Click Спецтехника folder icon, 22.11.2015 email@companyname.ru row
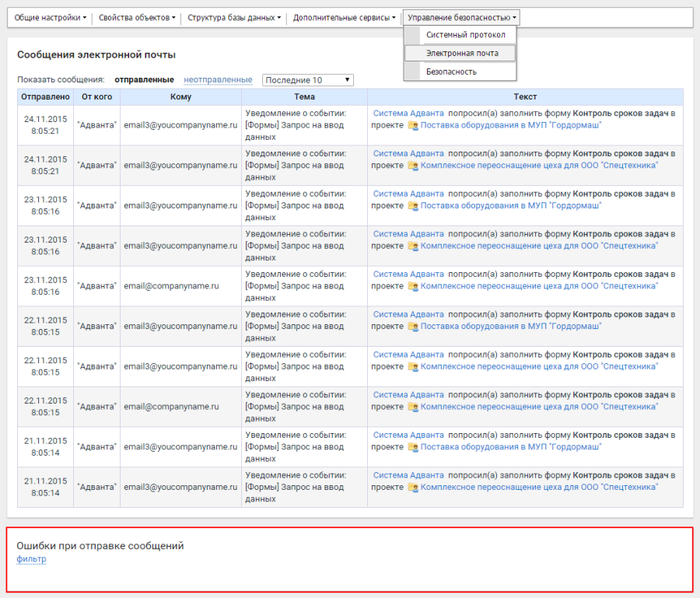Screen dimensions: 700x598 click(x=413, y=407)
